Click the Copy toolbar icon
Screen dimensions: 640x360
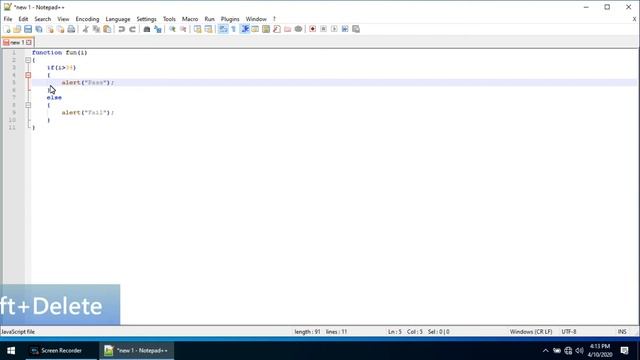96,29
